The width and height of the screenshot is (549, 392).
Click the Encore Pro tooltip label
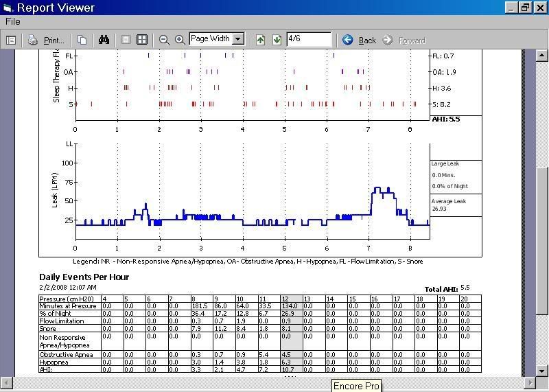coord(356,386)
